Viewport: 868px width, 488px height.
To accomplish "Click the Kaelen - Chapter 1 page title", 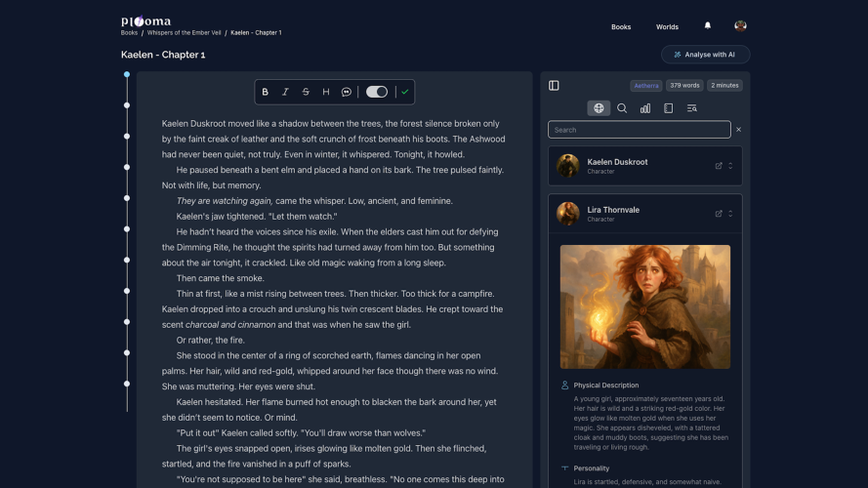I will [163, 55].
